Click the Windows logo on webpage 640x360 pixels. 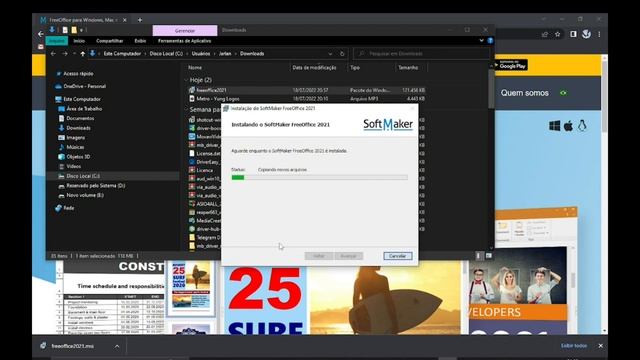pos(554,126)
